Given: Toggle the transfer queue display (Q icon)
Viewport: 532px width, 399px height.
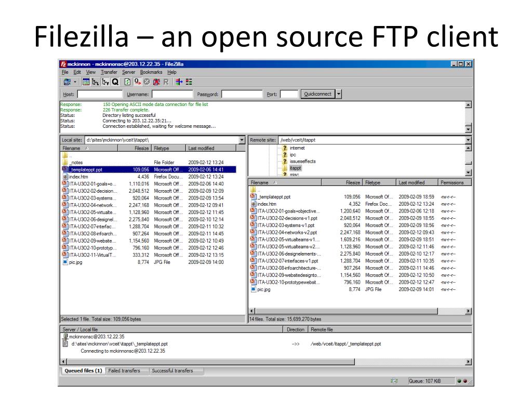Looking at the screenshot, I should [115, 82].
